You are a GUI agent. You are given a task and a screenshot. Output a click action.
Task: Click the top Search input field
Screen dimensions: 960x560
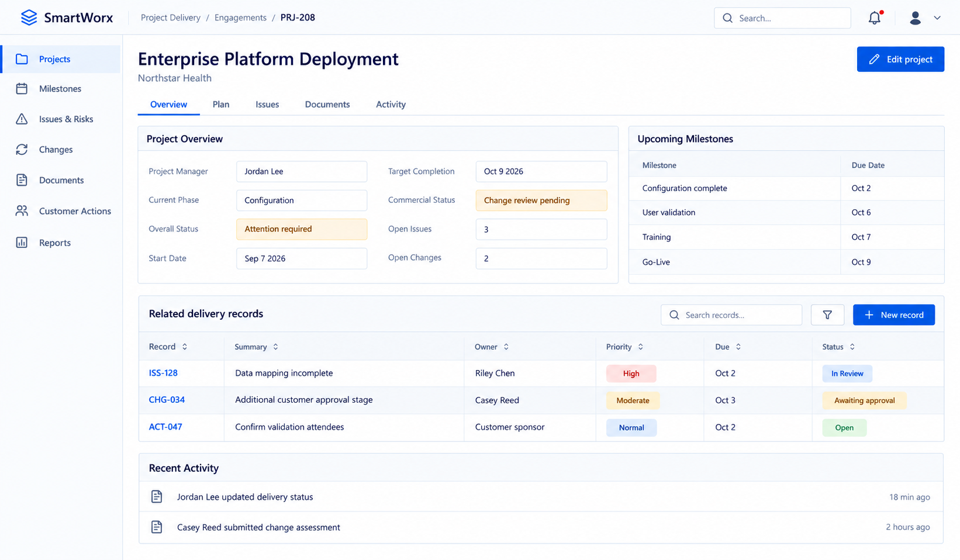click(782, 18)
